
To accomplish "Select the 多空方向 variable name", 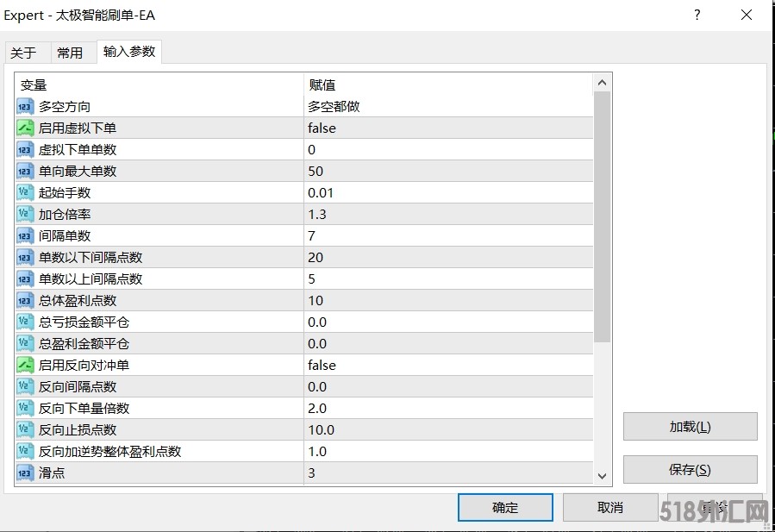I will tap(65, 106).
